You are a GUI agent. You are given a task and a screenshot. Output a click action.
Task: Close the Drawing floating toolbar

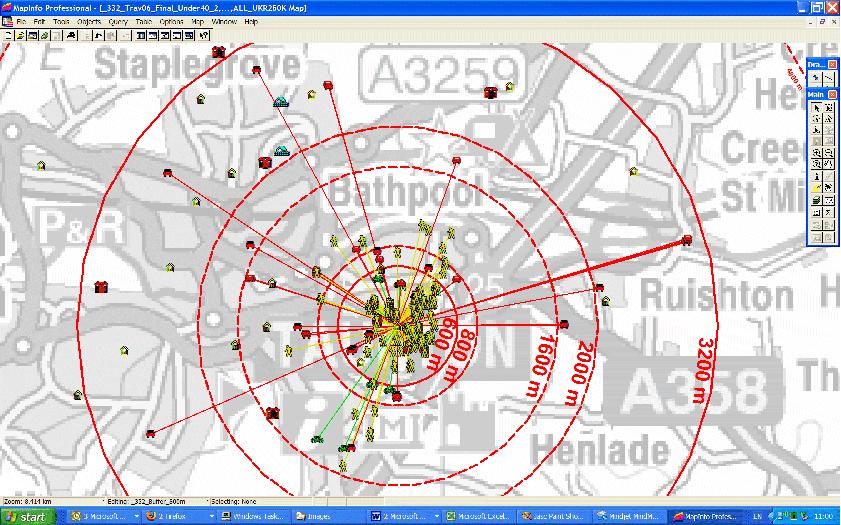(x=832, y=64)
